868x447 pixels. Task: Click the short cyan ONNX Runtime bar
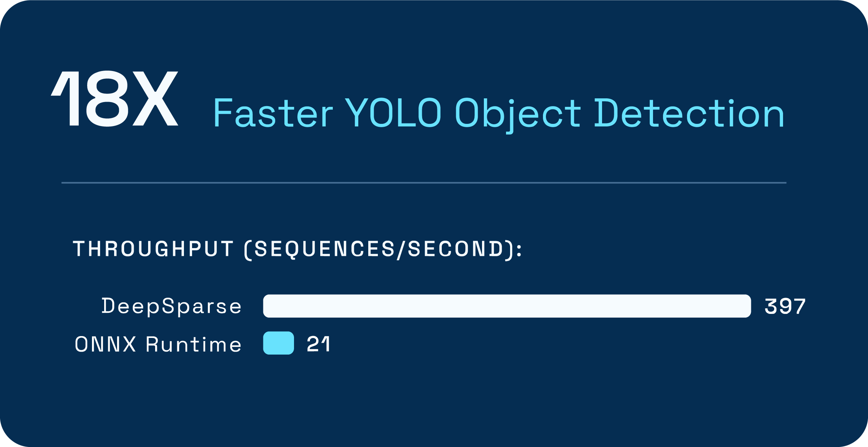(278, 343)
